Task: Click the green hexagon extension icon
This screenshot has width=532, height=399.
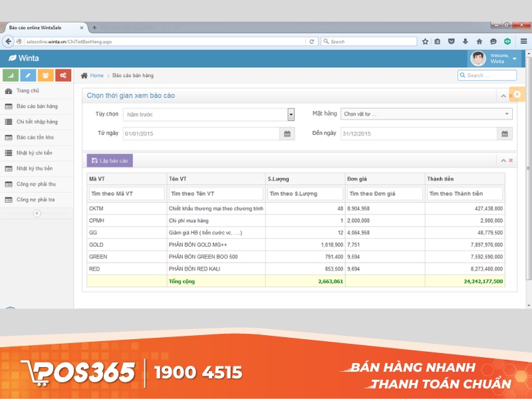Action: point(507,41)
